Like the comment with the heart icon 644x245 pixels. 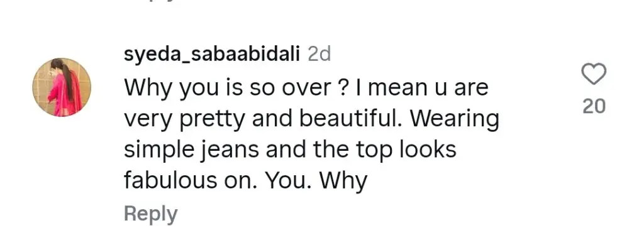coord(594,74)
